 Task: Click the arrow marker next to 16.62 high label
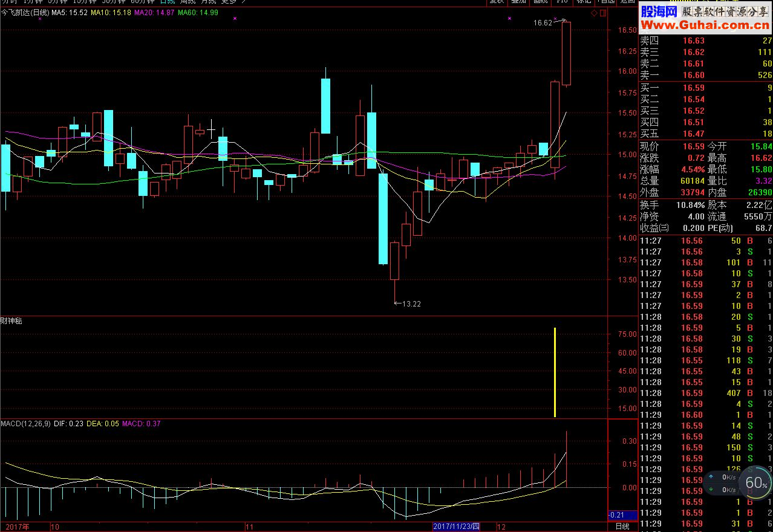[558, 21]
